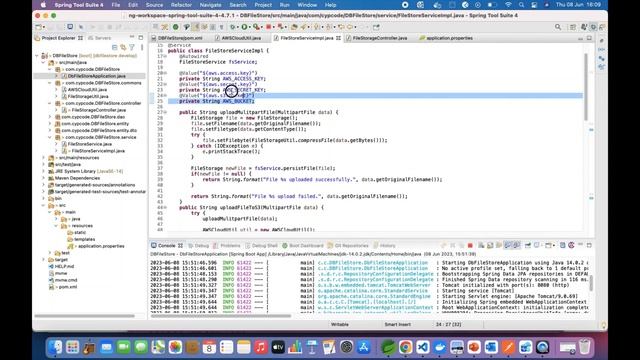Image resolution: width=640 pixels, height=360 pixels.
Task: Open Apple TV from the Dock
Action: [278, 347]
